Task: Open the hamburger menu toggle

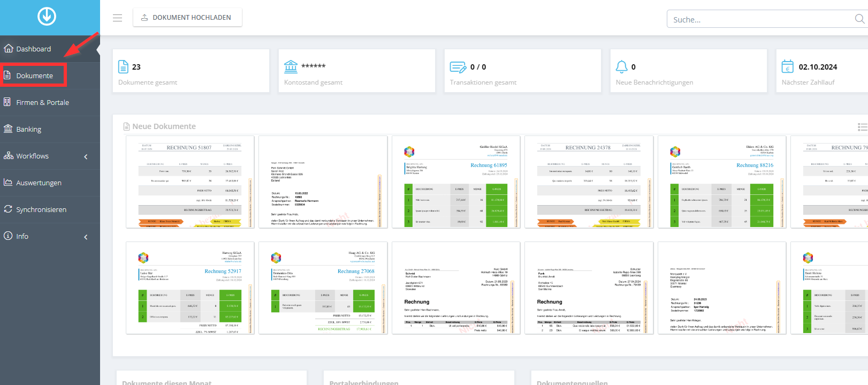Action: [118, 18]
